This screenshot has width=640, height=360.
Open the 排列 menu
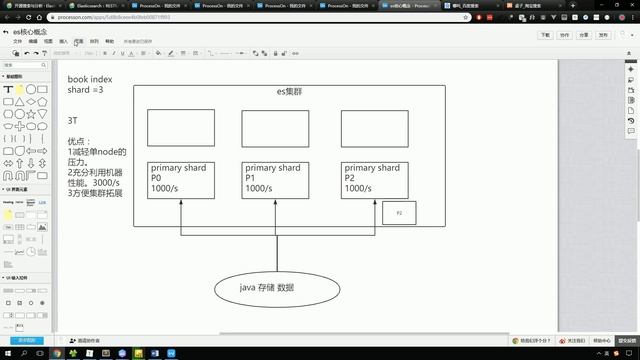click(94, 41)
